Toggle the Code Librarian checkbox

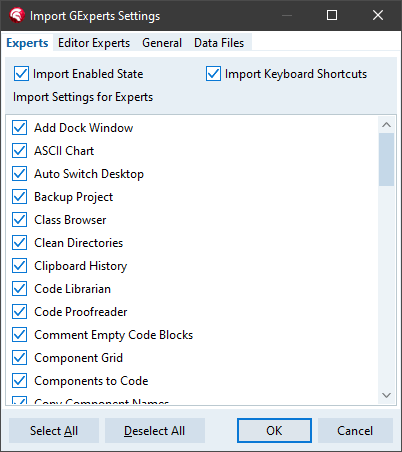click(20, 289)
